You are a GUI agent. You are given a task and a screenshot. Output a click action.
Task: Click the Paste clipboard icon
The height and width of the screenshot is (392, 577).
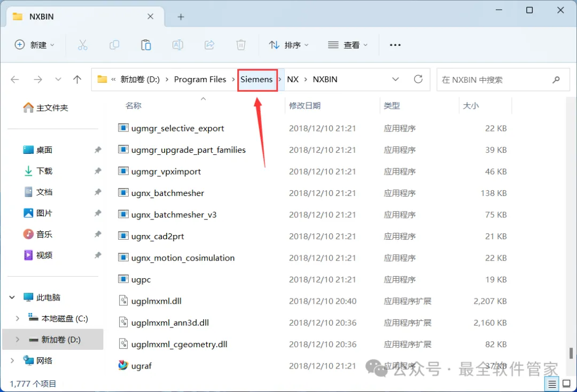click(146, 45)
